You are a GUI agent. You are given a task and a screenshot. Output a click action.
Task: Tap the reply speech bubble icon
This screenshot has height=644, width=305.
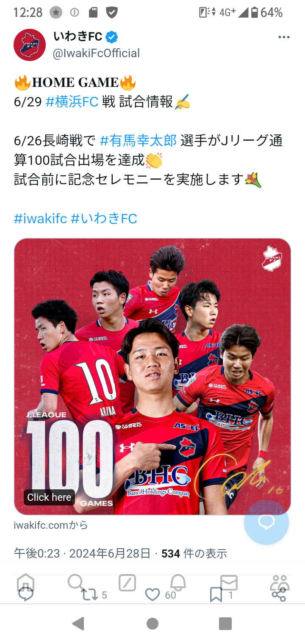[x=26, y=594]
